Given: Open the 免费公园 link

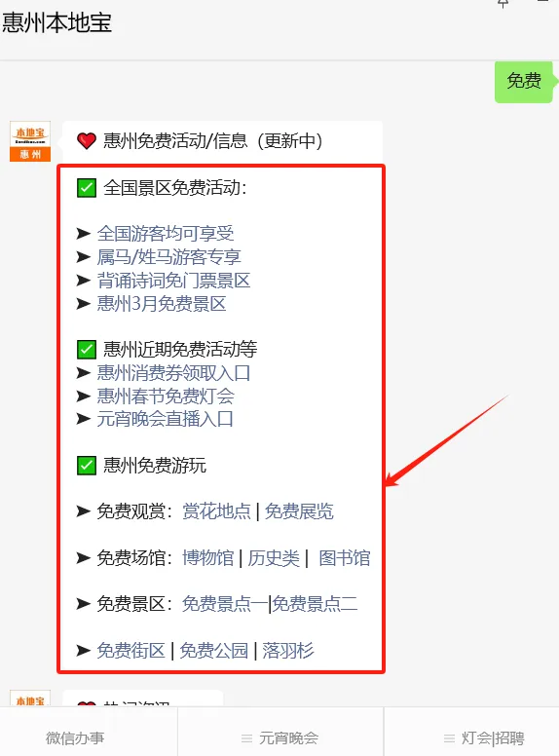Looking at the screenshot, I should [213, 651].
